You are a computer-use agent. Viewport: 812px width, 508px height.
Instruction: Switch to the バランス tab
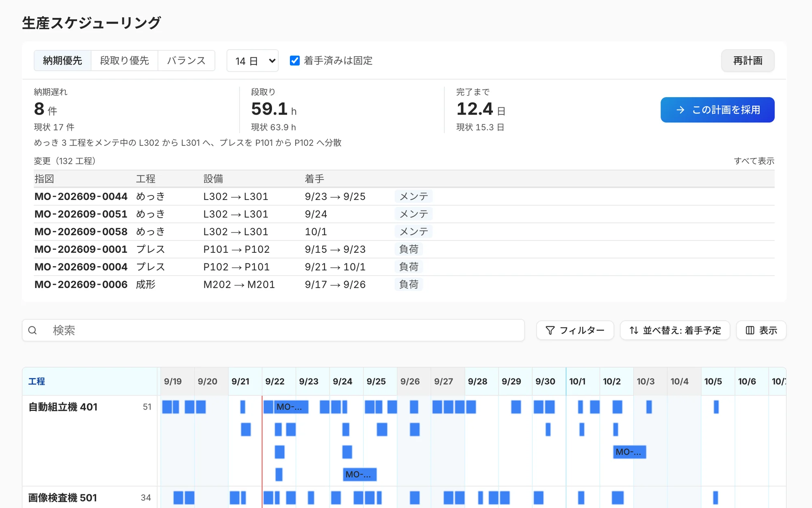point(186,61)
